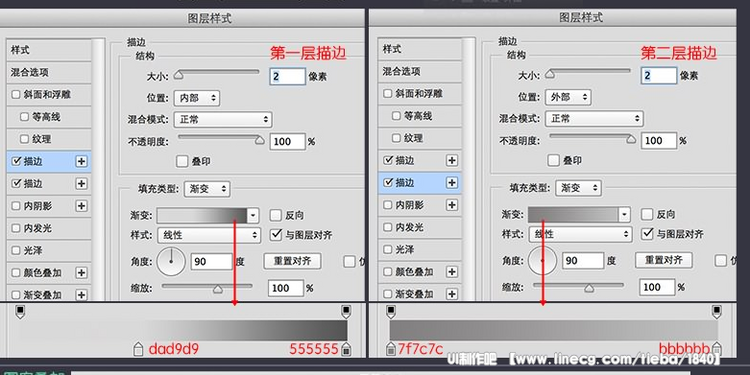Select opacity stop above dad9d9 end of gradient
Screen dimensions: 750x375
[20, 312]
